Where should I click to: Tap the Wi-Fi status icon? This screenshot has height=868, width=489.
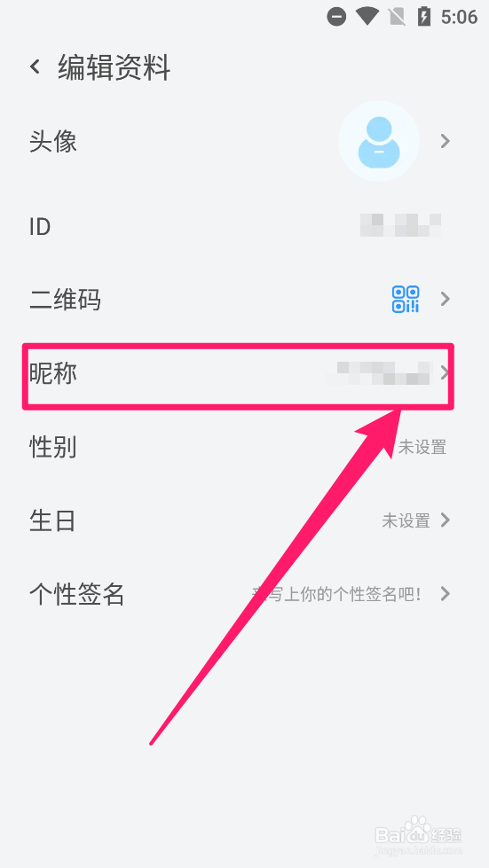pyautogui.click(x=367, y=17)
